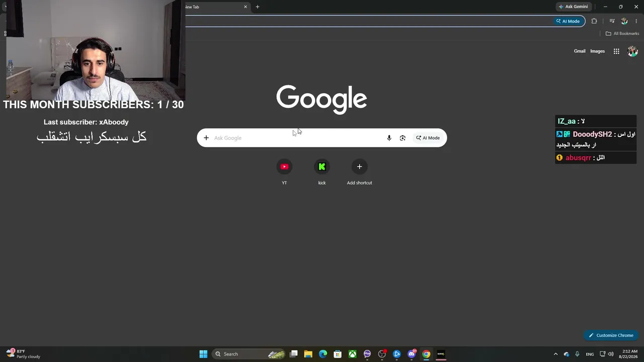Open the Chrome three-dot menu
644x362 pixels.
pyautogui.click(x=636, y=21)
